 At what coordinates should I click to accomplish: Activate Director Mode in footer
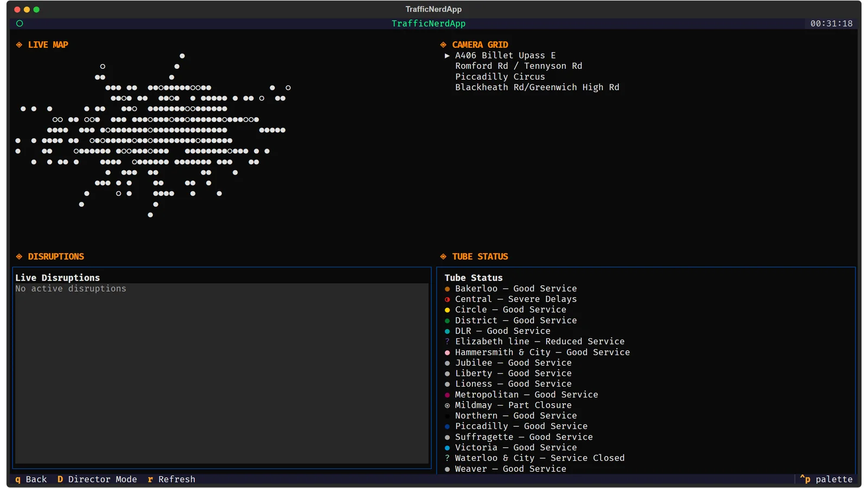coord(97,479)
